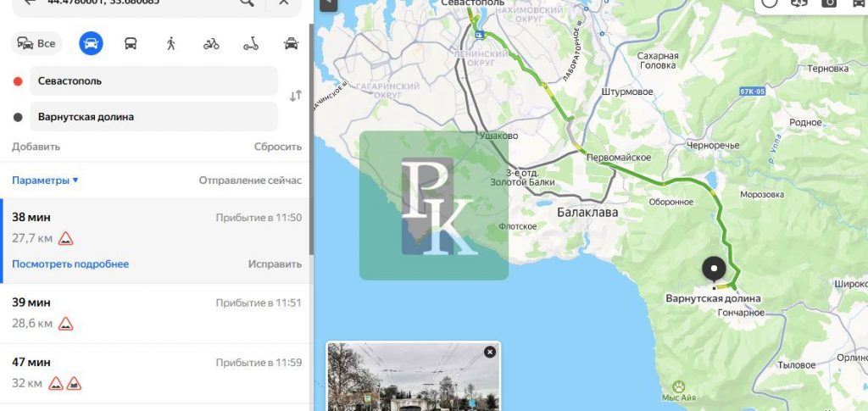Open Посмотреть подробнее route details
The image size is (868, 411).
pos(70,264)
